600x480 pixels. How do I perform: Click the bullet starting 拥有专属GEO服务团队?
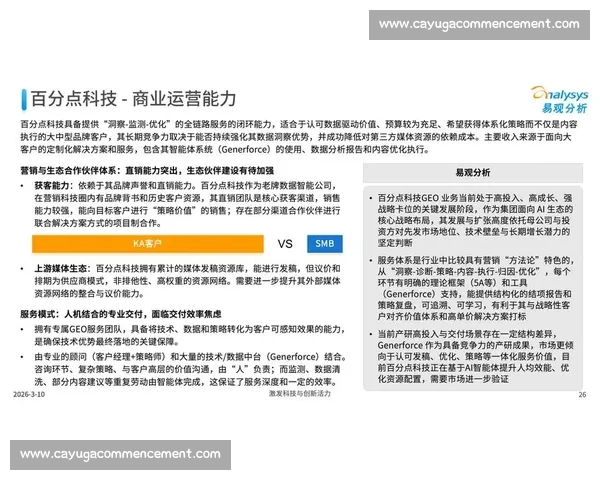click(190, 335)
